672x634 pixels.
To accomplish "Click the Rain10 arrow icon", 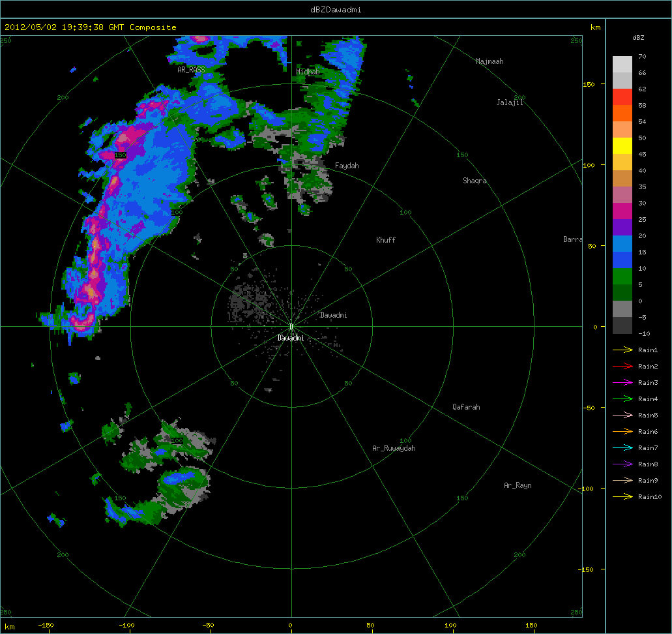I will pyautogui.click(x=622, y=497).
